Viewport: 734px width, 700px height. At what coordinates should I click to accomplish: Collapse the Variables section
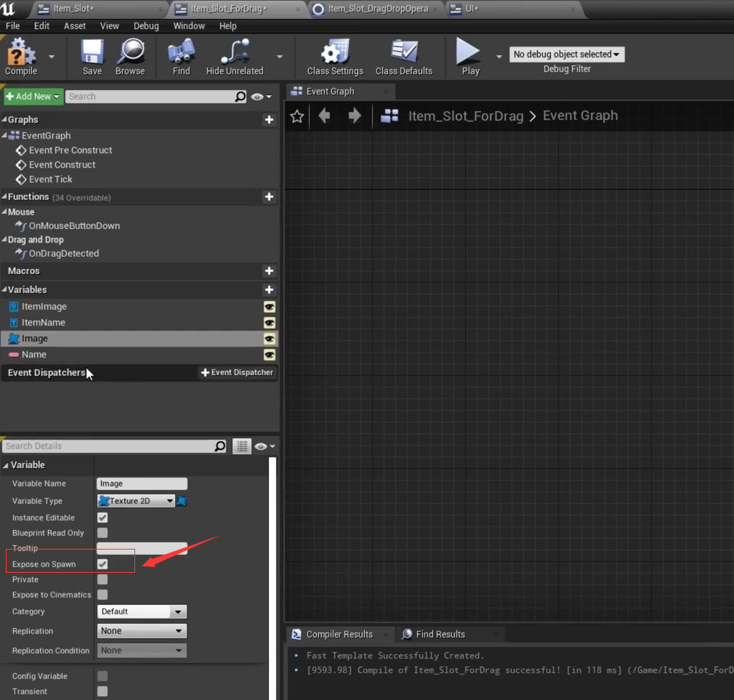click(x=4, y=290)
